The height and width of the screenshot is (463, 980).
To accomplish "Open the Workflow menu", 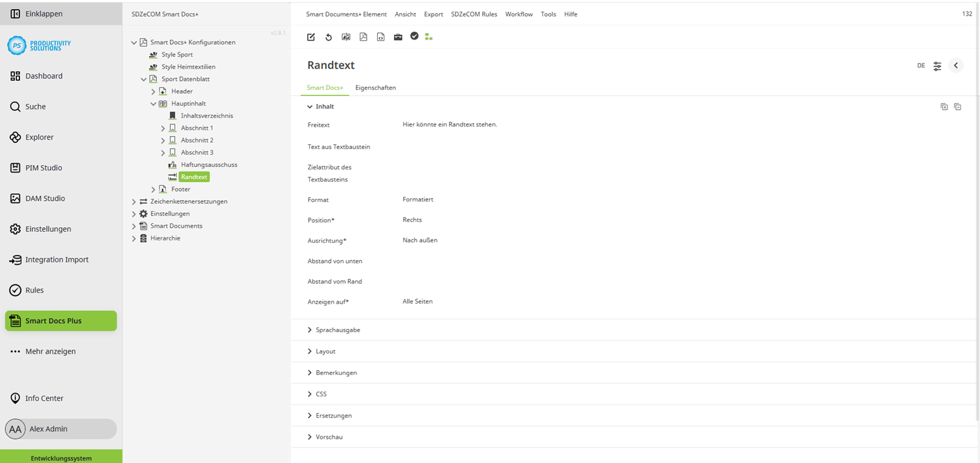I will coord(519,14).
